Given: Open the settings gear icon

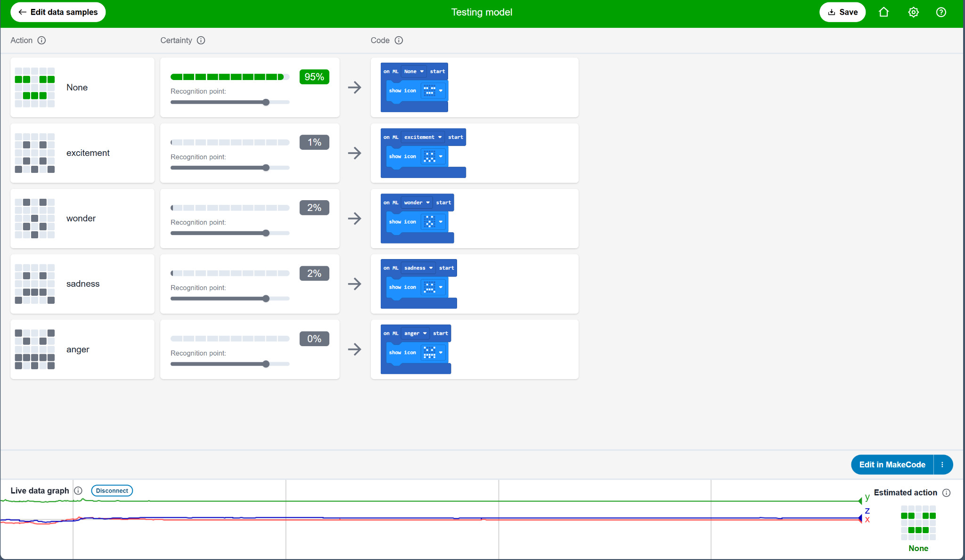Looking at the screenshot, I should coord(913,12).
